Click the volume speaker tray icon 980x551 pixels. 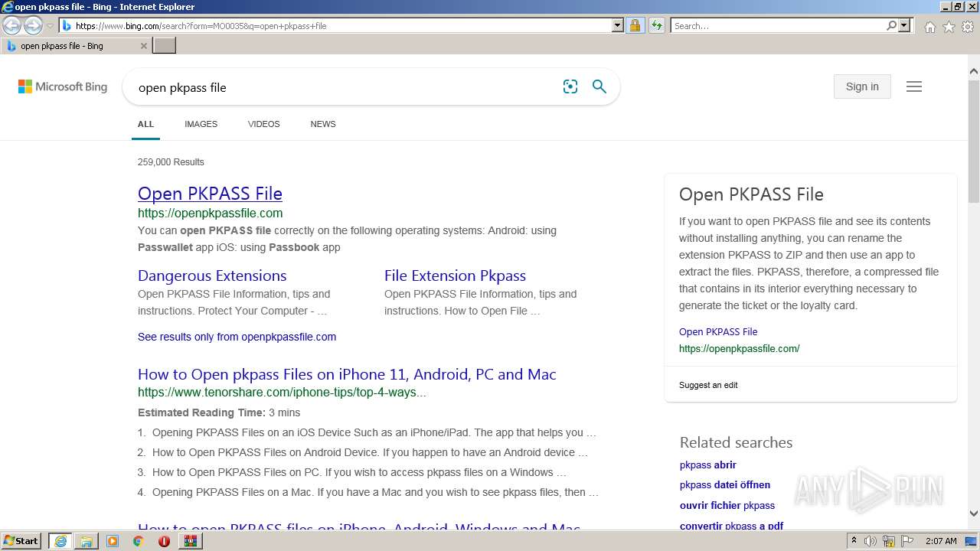click(871, 541)
